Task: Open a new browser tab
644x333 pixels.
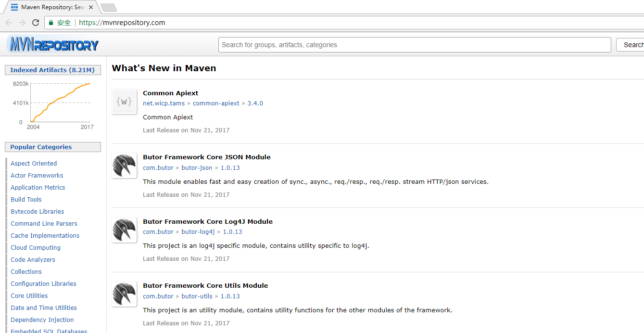Action: click(109, 8)
